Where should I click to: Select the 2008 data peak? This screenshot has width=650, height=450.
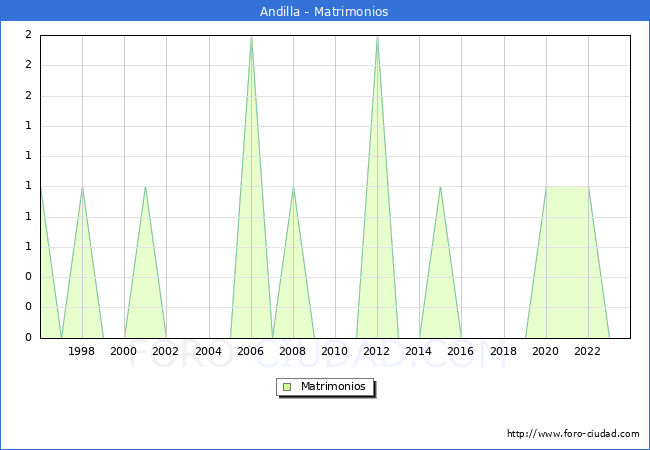tap(293, 187)
